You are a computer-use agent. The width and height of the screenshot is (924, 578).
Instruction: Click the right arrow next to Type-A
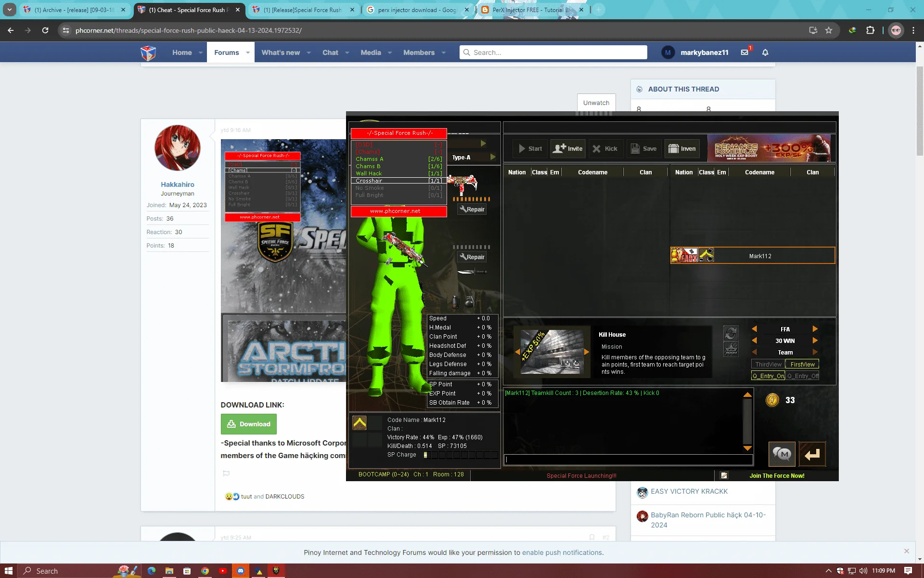pyautogui.click(x=493, y=157)
